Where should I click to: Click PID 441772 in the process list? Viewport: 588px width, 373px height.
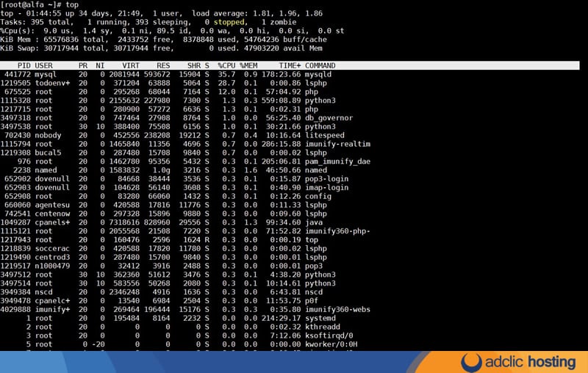coord(18,74)
